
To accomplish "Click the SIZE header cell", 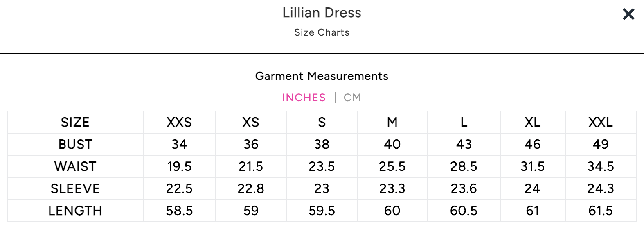I will pyautogui.click(x=75, y=122).
